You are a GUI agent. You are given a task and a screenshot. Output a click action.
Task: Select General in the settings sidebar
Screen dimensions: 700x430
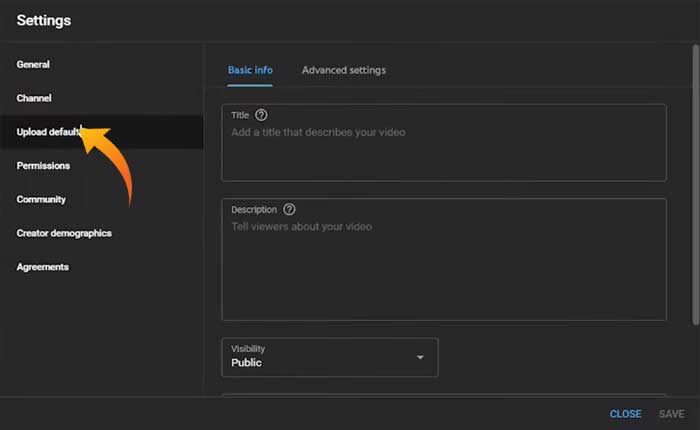[33, 65]
